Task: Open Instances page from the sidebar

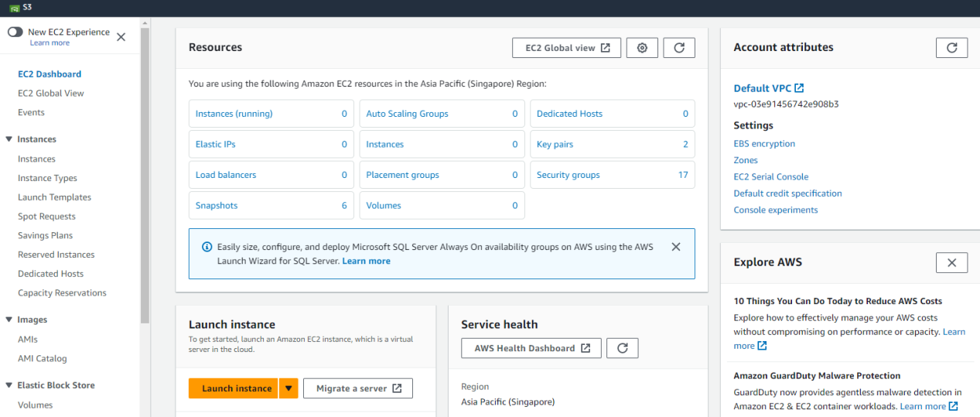Action: click(x=36, y=159)
